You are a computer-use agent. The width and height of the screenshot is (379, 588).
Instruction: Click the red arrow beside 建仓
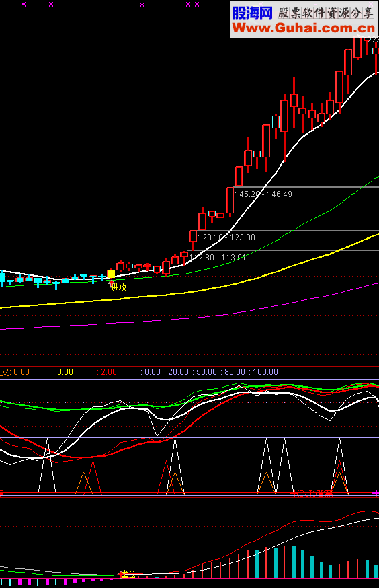point(121,573)
